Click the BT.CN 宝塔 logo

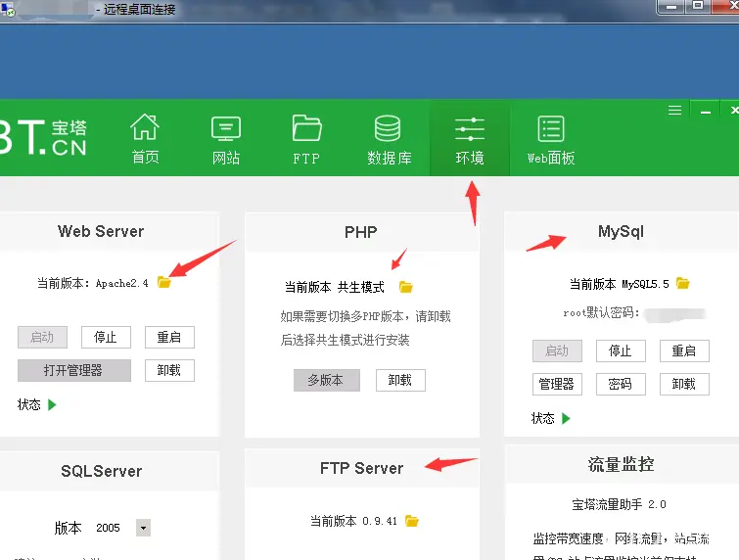click(43, 137)
